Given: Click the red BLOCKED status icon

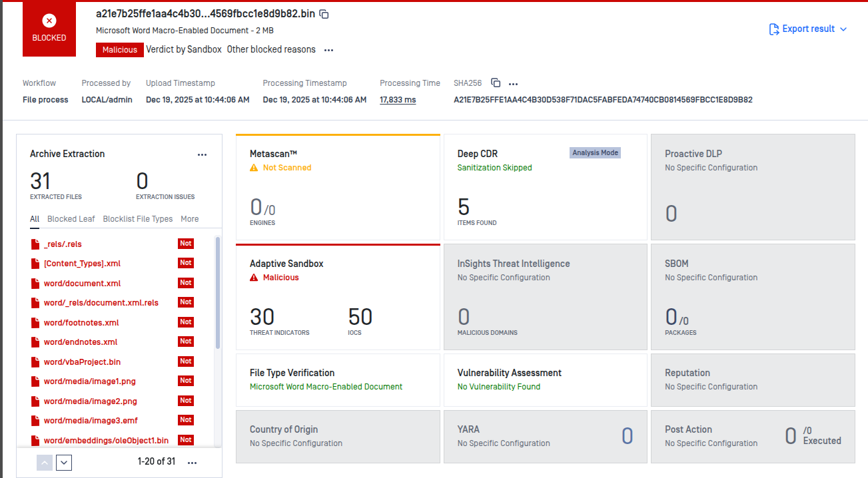Looking at the screenshot, I should (49, 21).
